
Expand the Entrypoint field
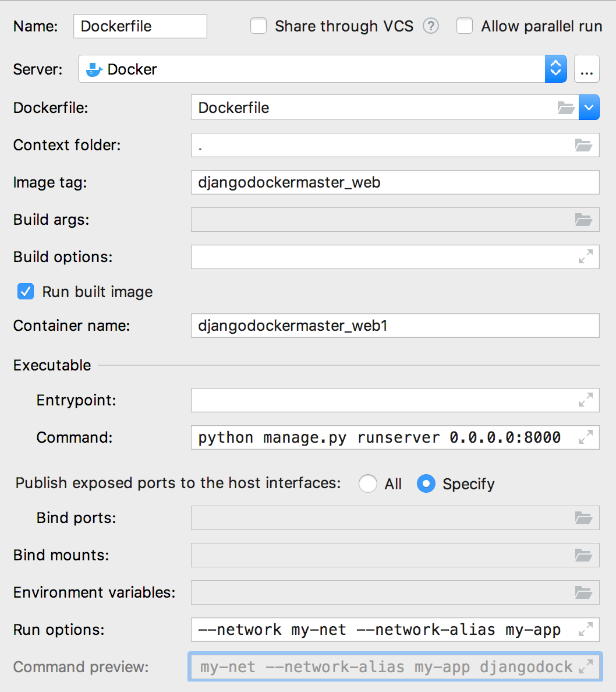coord(586,400)
